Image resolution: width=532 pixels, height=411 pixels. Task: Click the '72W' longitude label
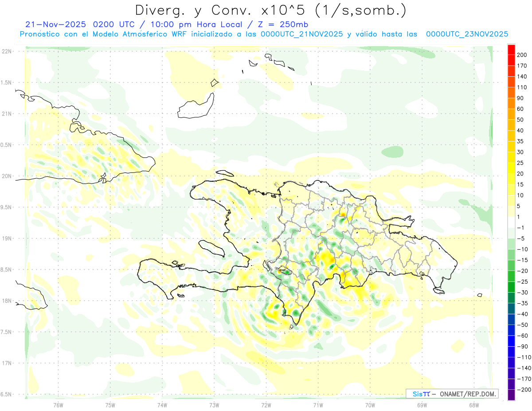[266, 405]
